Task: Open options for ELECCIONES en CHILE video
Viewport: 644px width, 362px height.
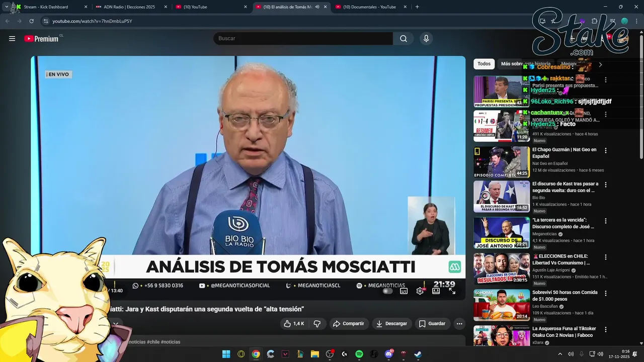Action: point(606,257)
